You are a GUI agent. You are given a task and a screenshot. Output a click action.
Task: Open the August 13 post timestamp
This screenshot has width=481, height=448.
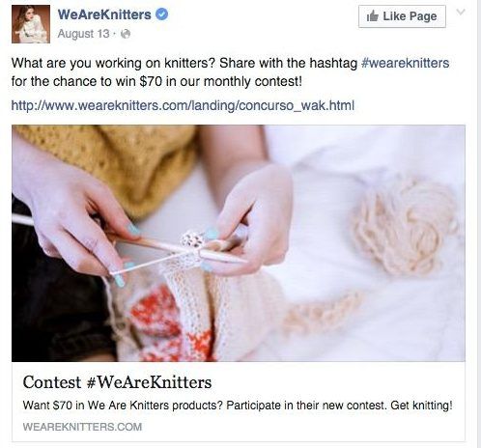pyautogui.click(x=83, y=34)
